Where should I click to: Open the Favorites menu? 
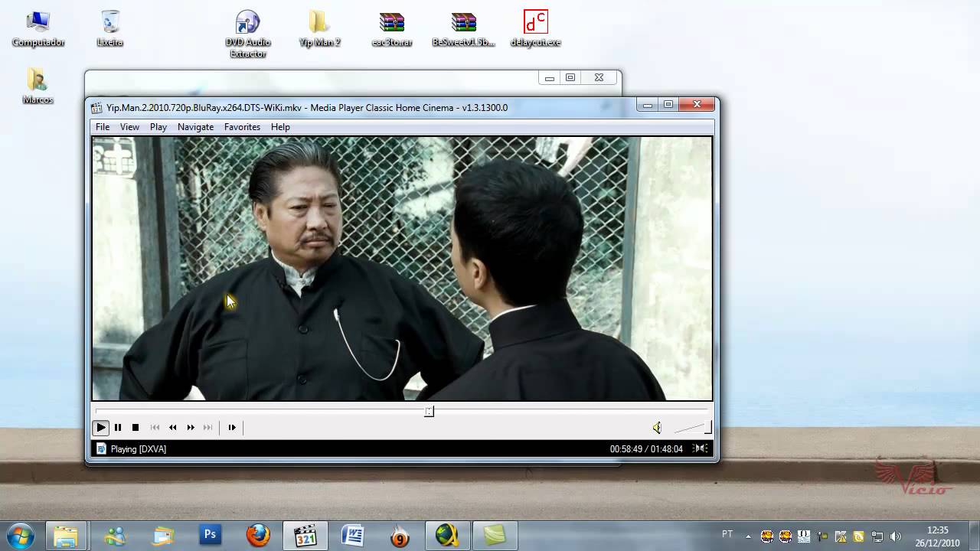click(x=242, y=127)
